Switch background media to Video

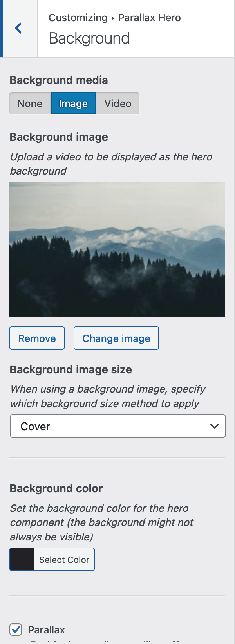117,103
